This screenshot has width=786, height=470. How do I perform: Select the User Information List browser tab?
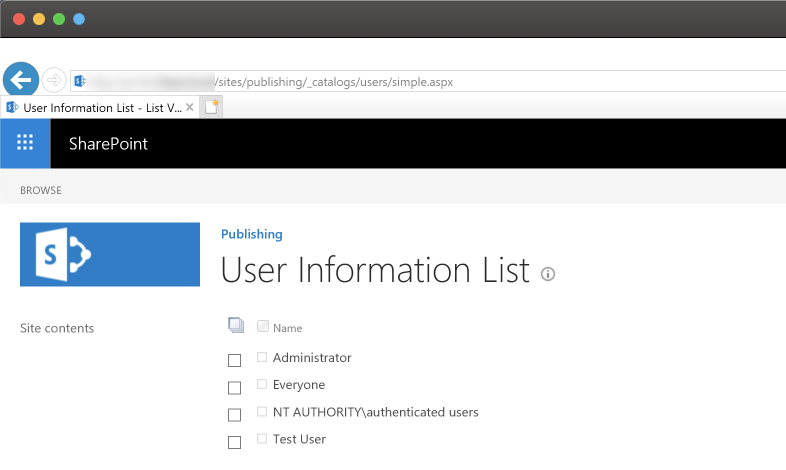pos(102,108)
